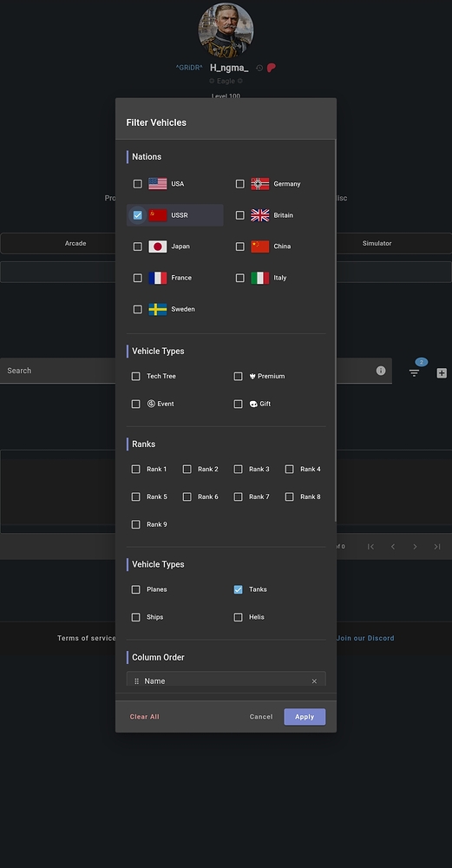Viewport: 452px width, 868px height.
Task: Click the ^GRiDR^ squadron tag link
Action: pos(189,68)
